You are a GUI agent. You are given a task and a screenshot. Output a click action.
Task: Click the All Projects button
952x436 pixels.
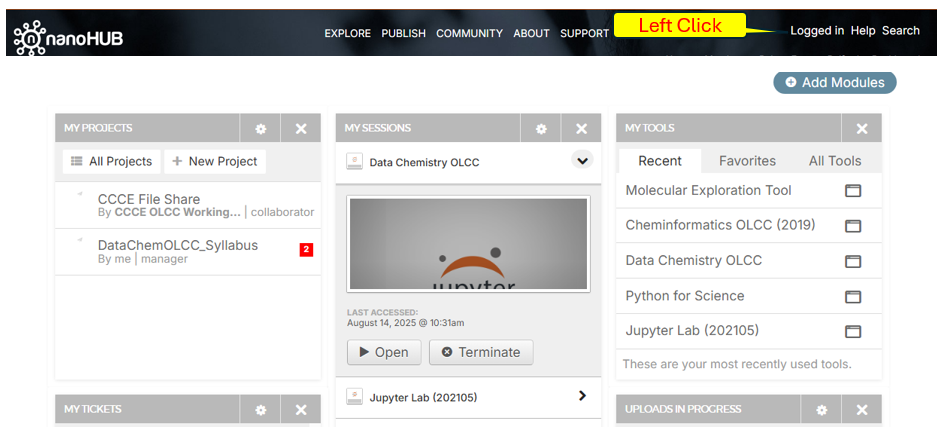pyautogui.click(x=112, y=162)
